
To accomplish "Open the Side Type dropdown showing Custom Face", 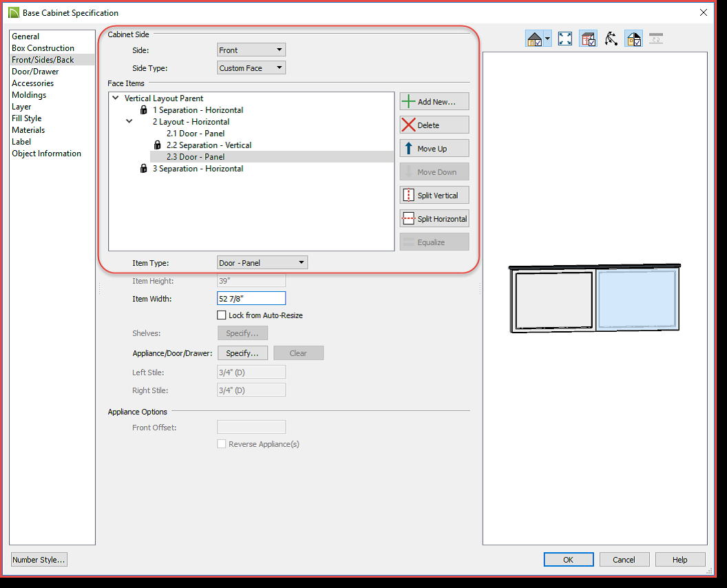I will (251, 68).
